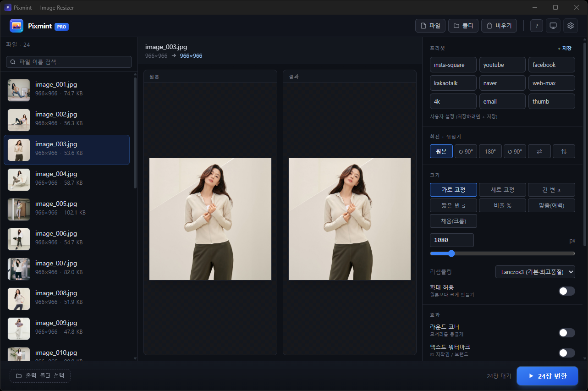Screen dimensions: 588x391
Task: Click the Pixmint app logo icon
Action: (x=16, y=26)
